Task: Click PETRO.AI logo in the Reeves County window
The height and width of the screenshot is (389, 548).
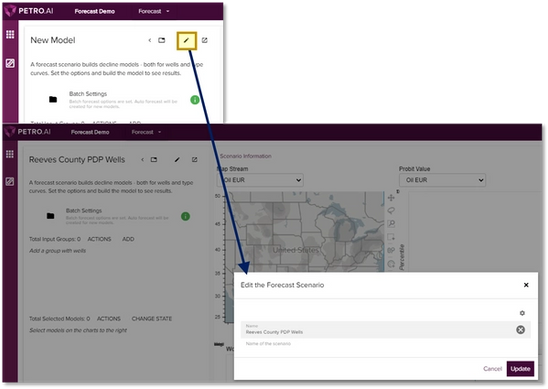Action: (28, 132)
